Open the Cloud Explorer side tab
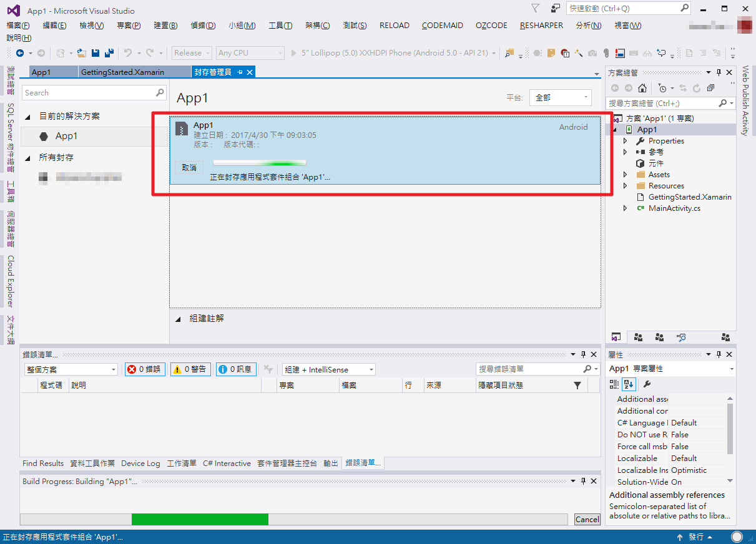The height and width of the screenshot is (544, 756). pyautogui.click(x=11, y=281)
